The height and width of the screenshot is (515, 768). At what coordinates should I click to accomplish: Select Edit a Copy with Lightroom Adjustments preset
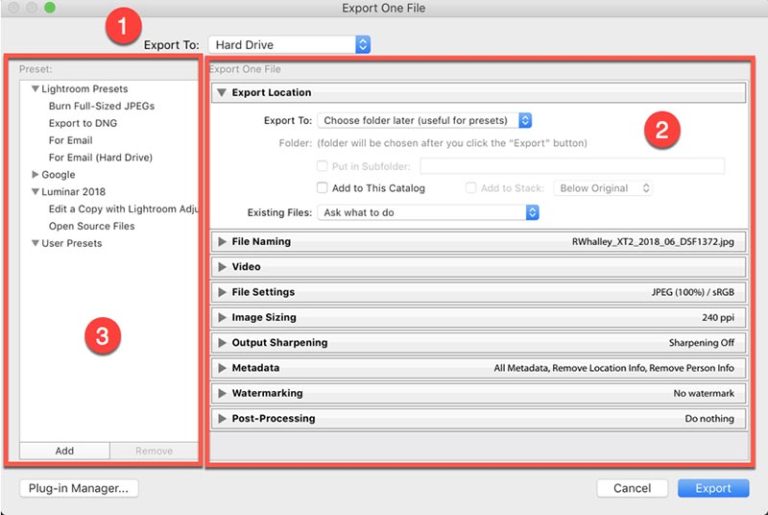123,209
